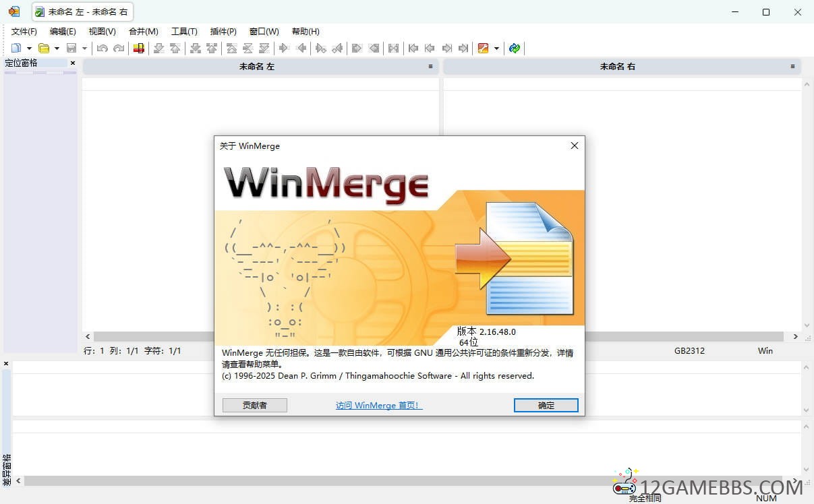
Task: Jump to First Difference icon
Action: coord(232,48)
